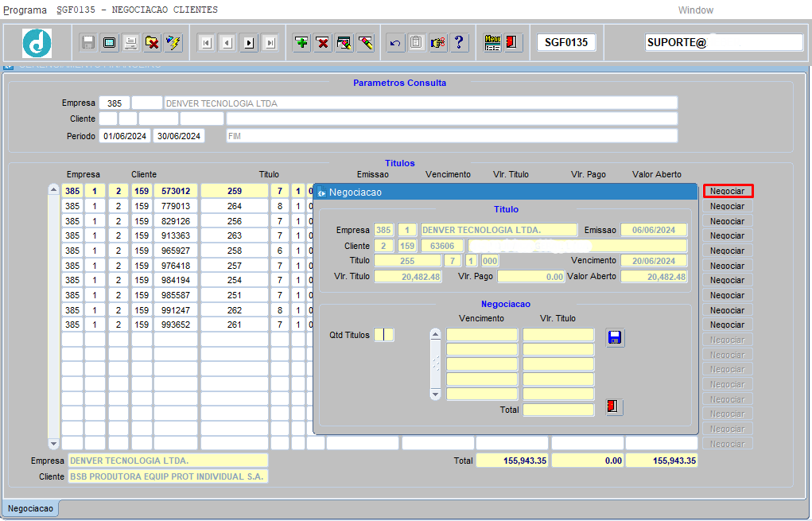Click the blue d logo
The height and width of the screenshot is (521, 812).
[37, 43]
